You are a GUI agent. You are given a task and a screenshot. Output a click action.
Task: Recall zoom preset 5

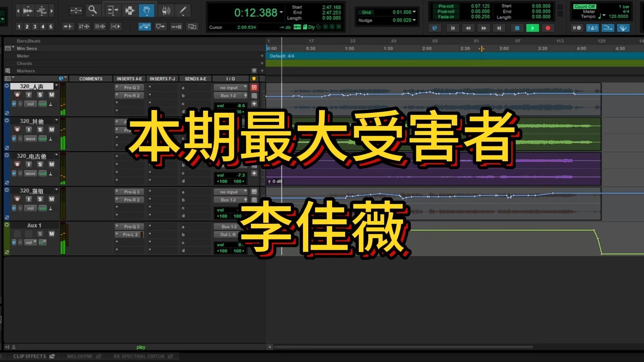(51, 26)
